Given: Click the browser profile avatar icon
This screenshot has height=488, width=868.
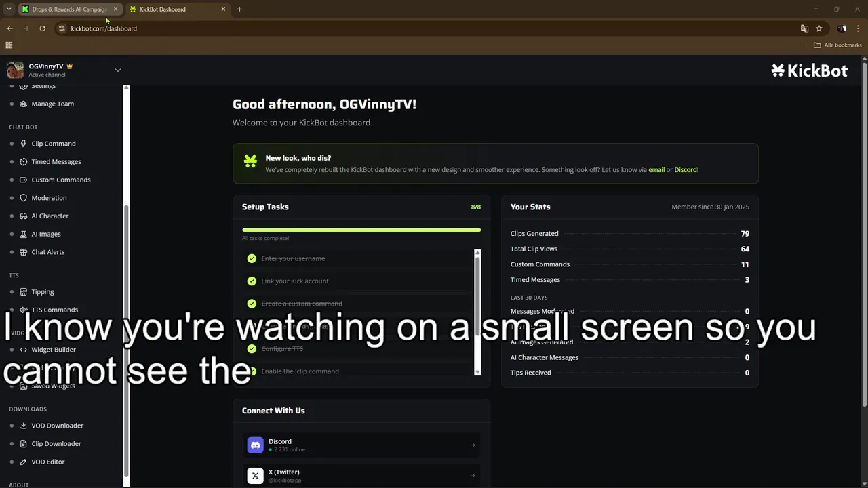Looking at the screenshot, I should (x=842, y=28).
